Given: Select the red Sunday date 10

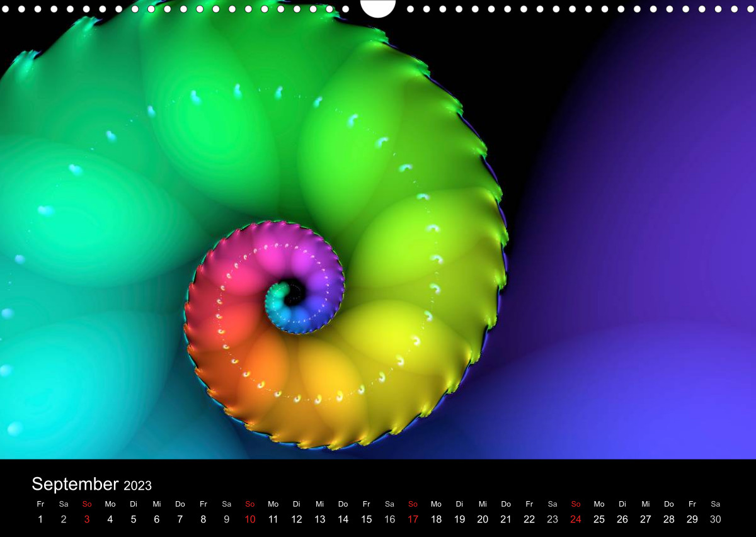Looking at the screenshot, I should coord(250,519).
